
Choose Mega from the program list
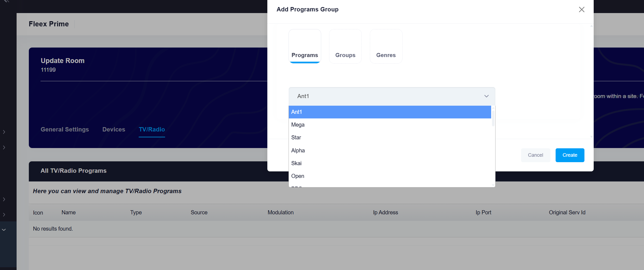point(298,125)
